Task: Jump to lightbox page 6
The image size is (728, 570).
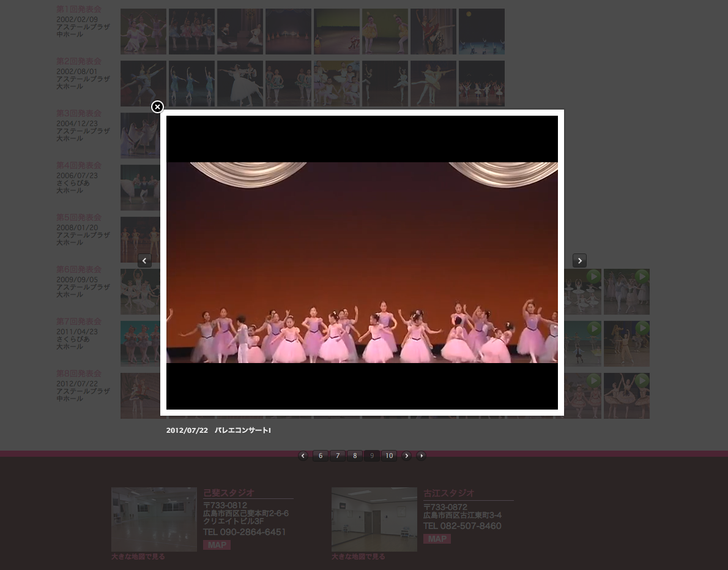Action: (321, 456)
